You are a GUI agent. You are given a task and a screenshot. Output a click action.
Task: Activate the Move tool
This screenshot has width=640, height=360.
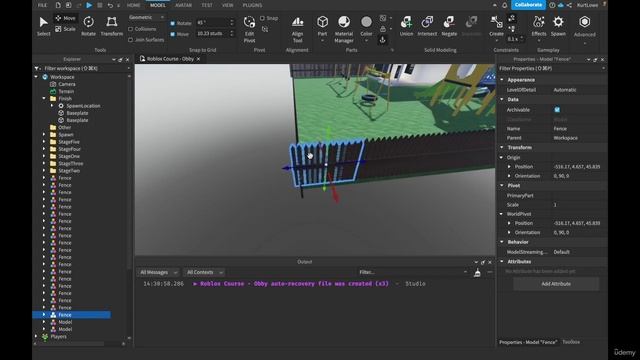point(65,18)
